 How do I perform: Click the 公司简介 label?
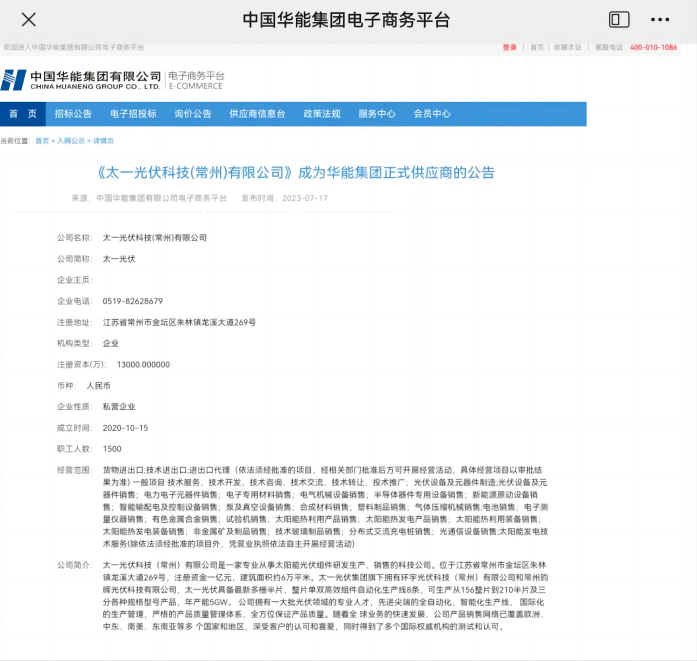click(x=74, y=565)
